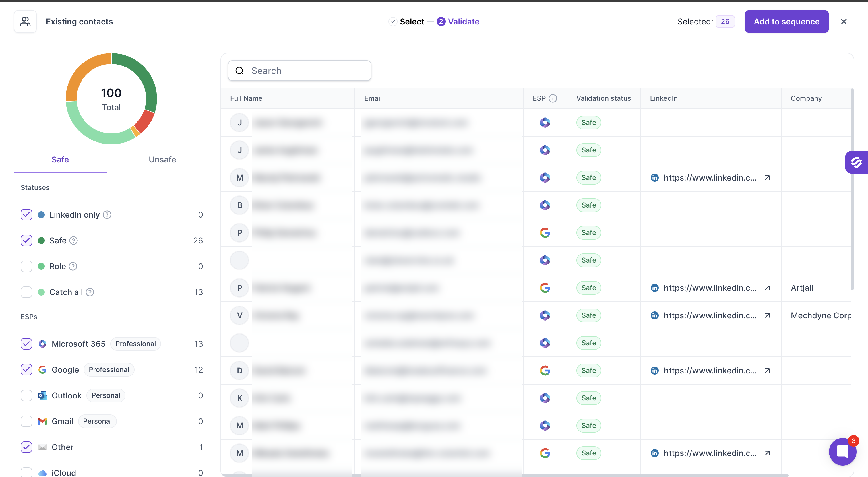Click the V avatar in the contact list
Screen dimensions: 868x477
click(239, 315)
